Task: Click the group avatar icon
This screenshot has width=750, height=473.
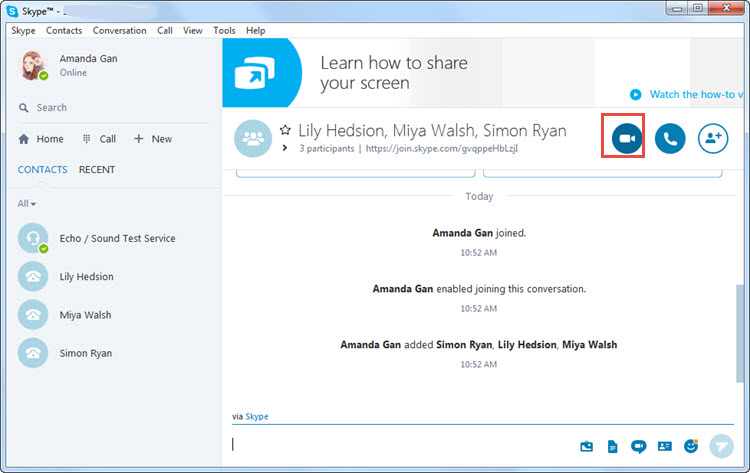Action: pyautogui.click(x=253, y=138)
